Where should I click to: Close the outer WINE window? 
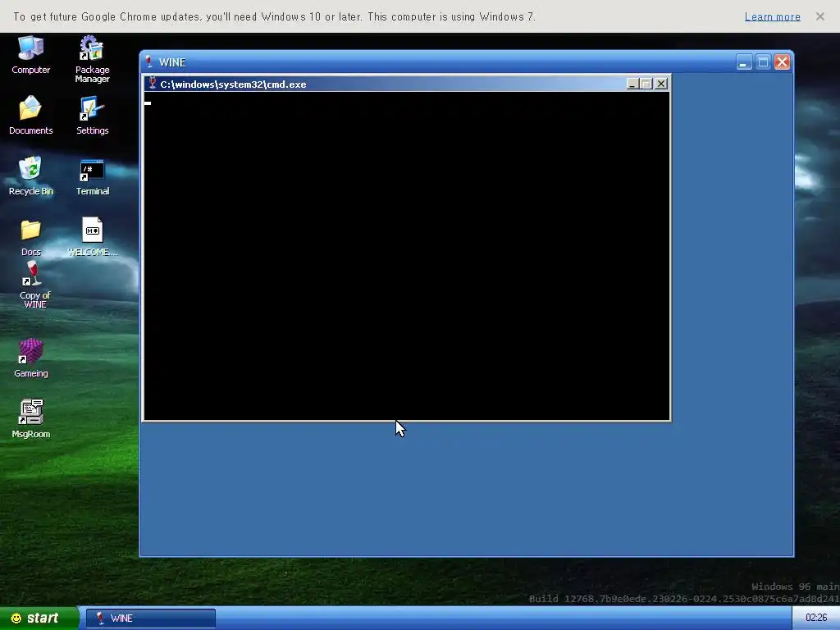(x=782, y=62)
